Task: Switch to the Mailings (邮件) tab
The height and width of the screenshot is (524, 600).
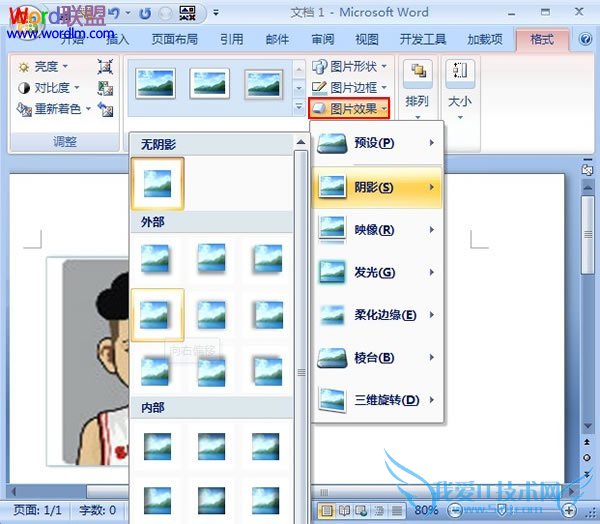Action: 277,39
